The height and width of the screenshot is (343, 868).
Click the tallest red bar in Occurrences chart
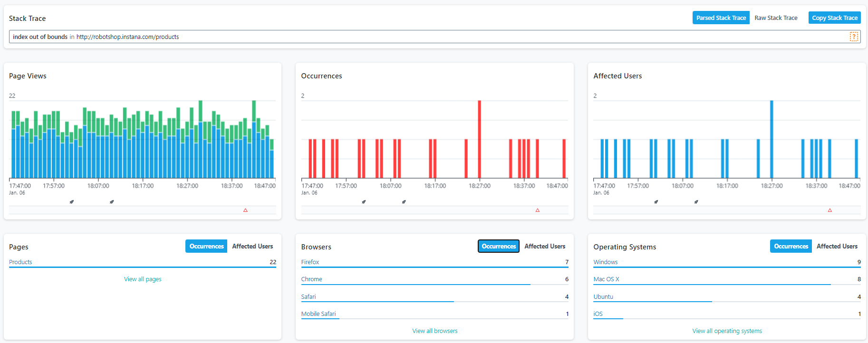tap(479, 139)
